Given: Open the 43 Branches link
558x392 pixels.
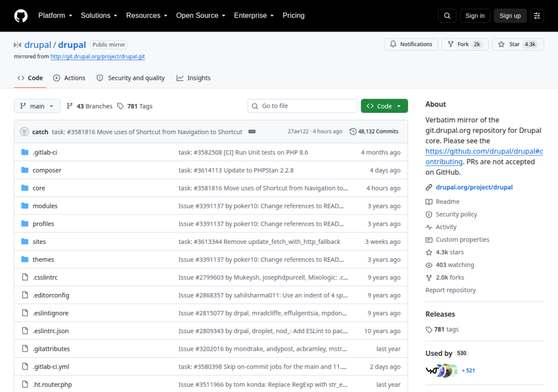Looking at the screenshot, I should point(89,106).
